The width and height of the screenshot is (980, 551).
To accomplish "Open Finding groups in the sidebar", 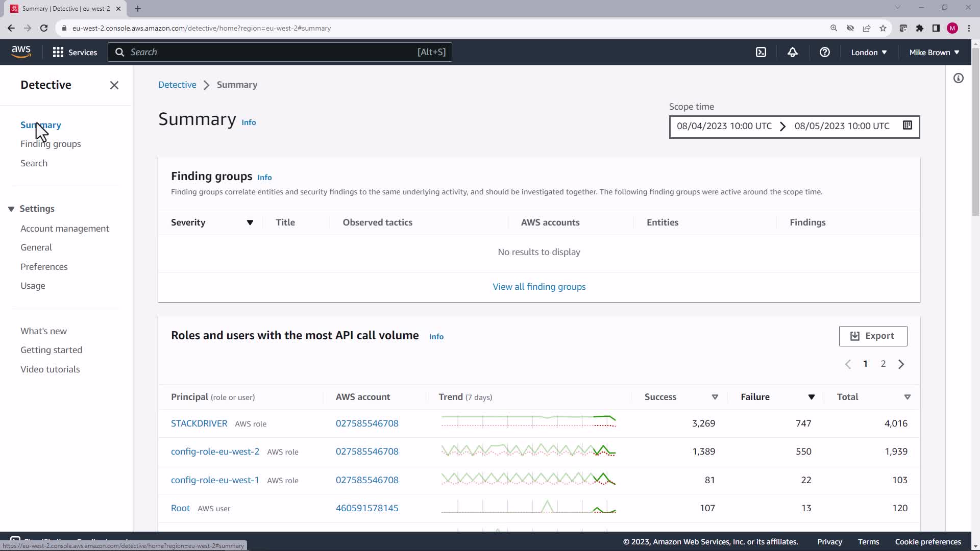I will pos(51,144).
